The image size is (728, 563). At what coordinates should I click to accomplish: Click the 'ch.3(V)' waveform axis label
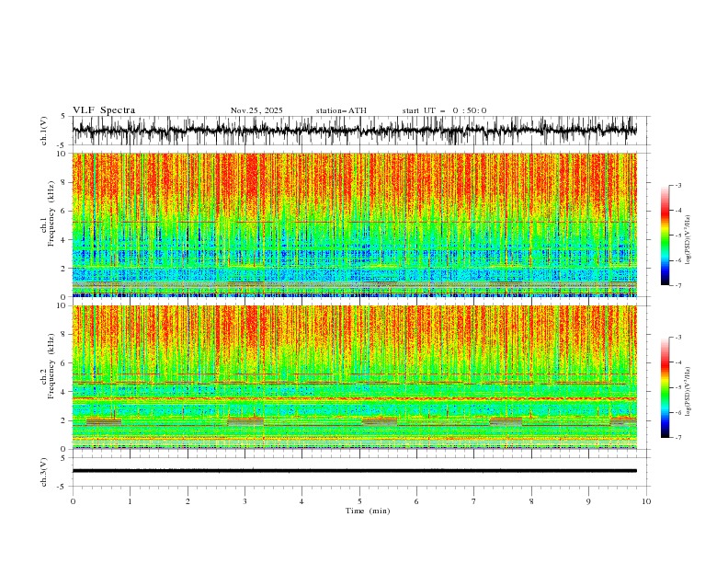44,472
